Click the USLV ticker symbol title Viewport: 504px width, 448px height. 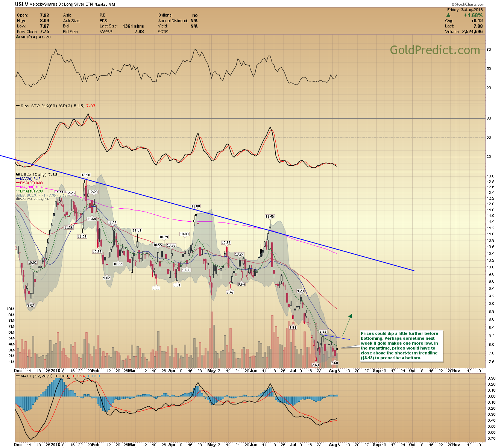coord(21,5)
